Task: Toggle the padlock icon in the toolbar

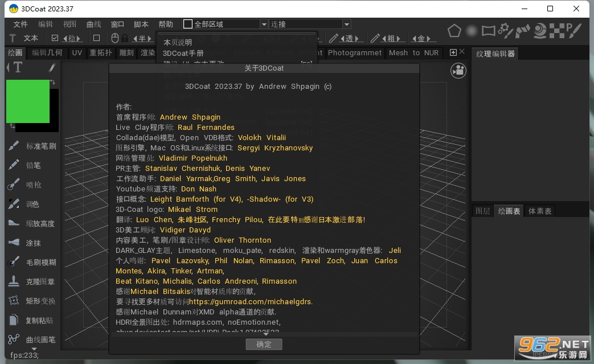Action: click(x=124, y=38)
